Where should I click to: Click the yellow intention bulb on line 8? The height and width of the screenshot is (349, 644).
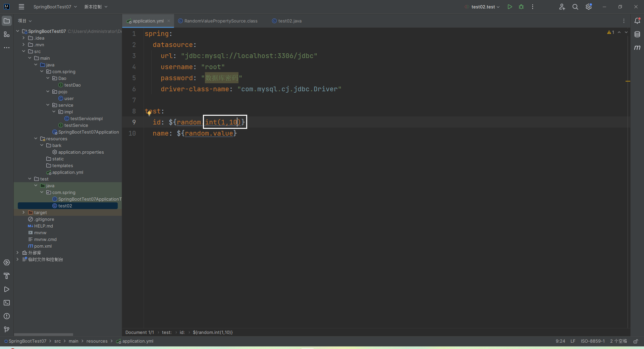[149, 113]
